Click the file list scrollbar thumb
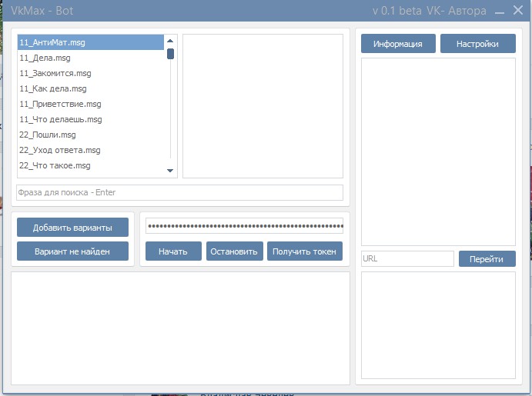 [x=170, y=54]
